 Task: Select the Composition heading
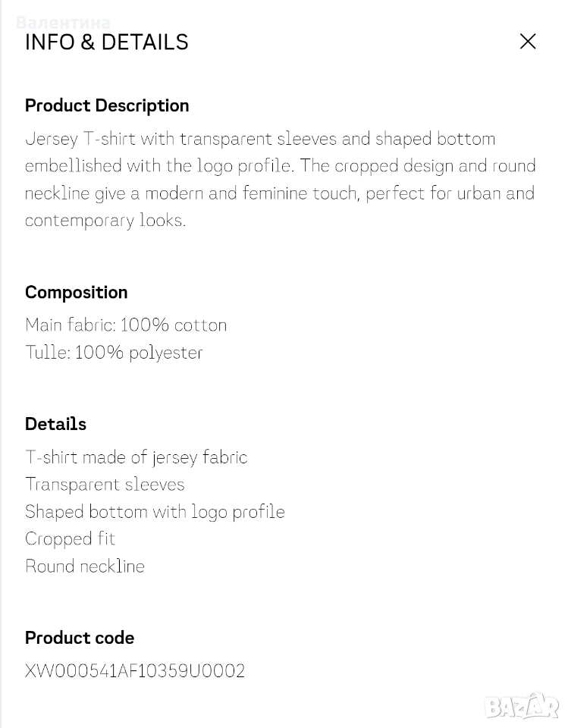tap(77, 292)
